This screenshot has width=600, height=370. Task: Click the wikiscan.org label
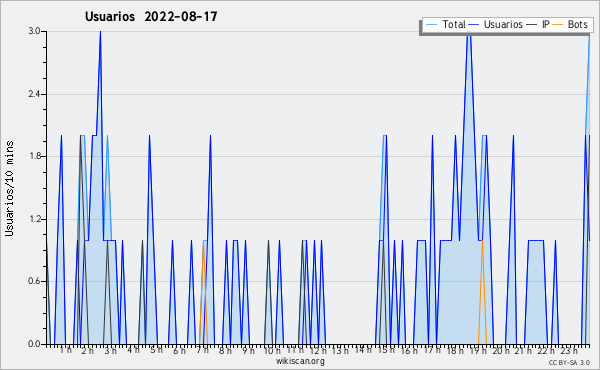click(x=300, y=361)
